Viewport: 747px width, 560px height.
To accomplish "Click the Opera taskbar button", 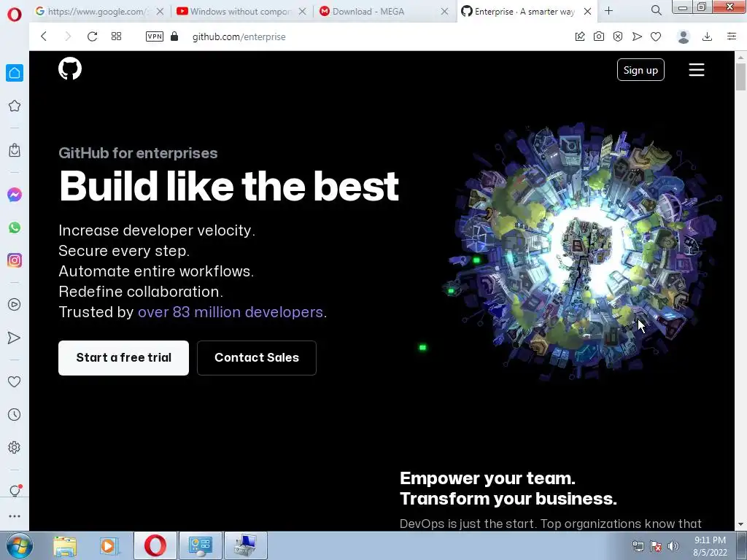I will click(155, 545).
